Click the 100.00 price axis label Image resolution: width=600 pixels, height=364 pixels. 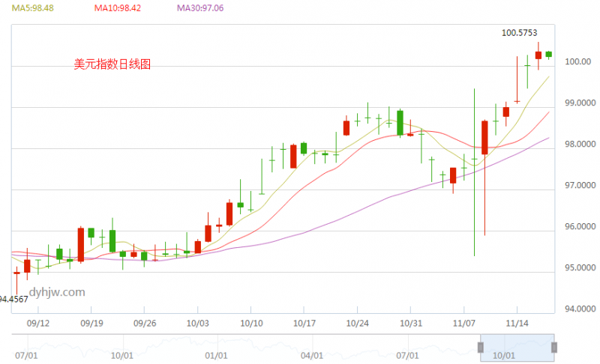[x=577, y=61]
